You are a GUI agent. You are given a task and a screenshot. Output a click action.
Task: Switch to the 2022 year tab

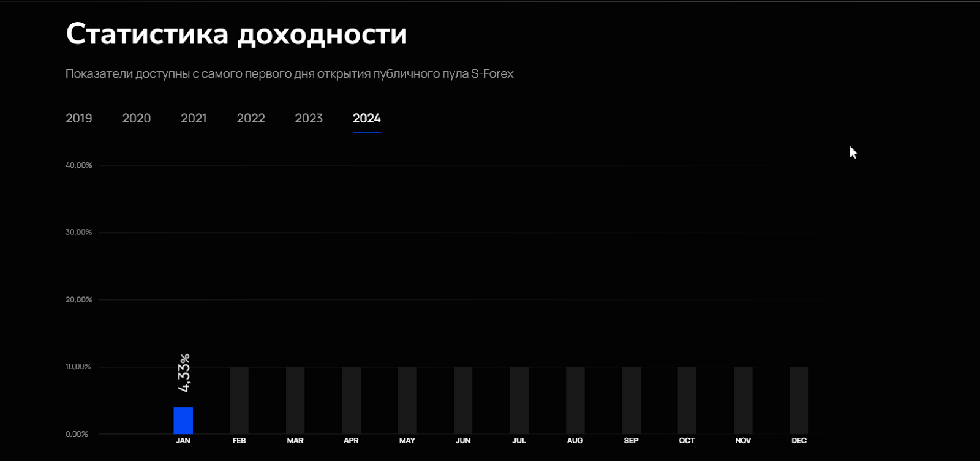pyautogui.click(x=251, y=118)
